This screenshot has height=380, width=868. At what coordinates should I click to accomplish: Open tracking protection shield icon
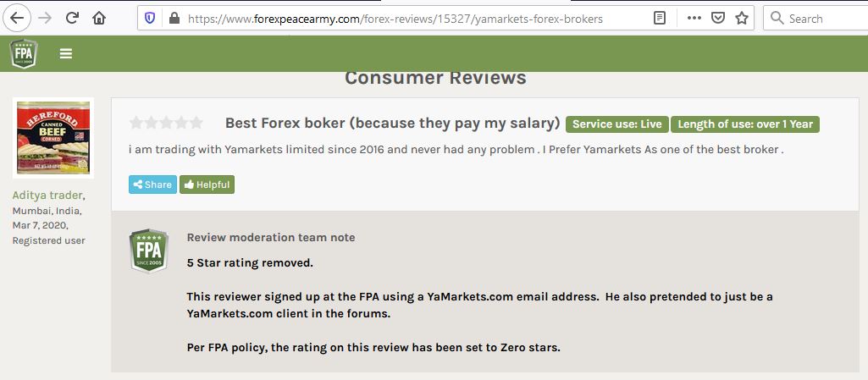[x=150, y=19]
